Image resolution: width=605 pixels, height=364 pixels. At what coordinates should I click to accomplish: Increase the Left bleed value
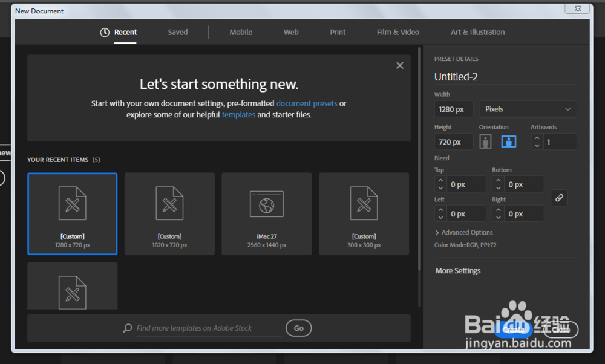click(440, 210)
